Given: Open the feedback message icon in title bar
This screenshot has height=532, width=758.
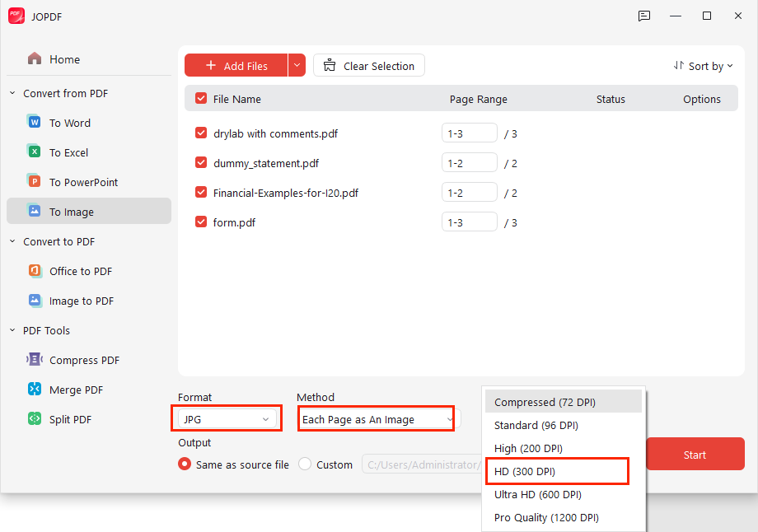Looking at the screenshot, I should [644, 16].
